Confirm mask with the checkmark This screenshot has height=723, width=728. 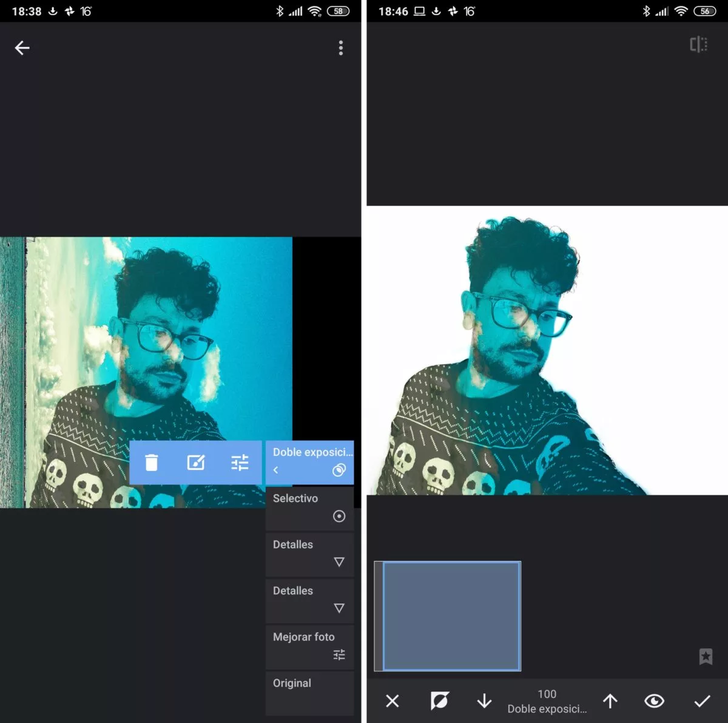click(x=702, y=701)
